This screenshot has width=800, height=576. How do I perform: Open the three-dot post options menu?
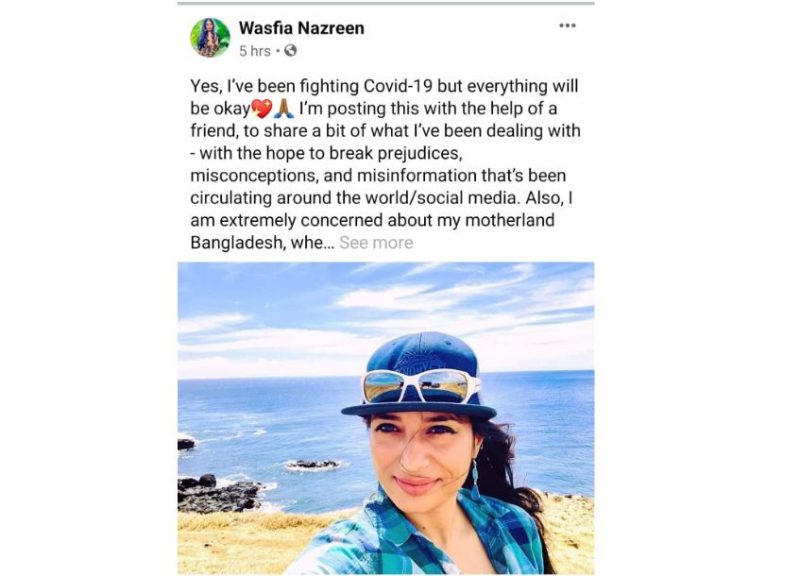(x=567, y=26)
